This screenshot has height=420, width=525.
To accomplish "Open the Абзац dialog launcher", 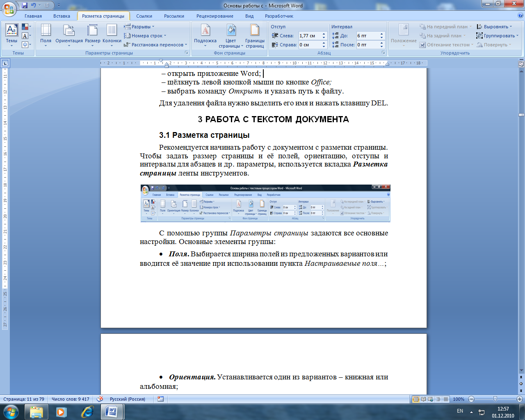I will [x=383, y=53].
